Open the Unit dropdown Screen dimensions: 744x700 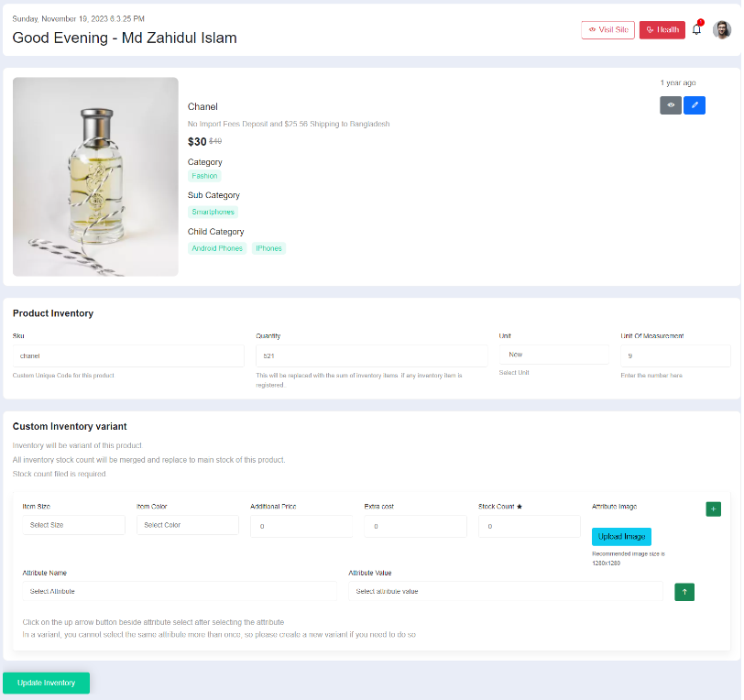coord(553,355)
